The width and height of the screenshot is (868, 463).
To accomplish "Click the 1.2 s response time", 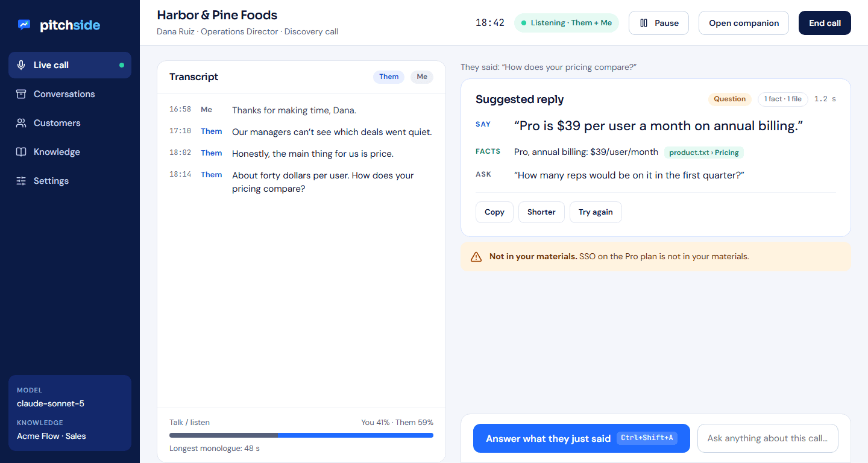I will pos(825,99).
